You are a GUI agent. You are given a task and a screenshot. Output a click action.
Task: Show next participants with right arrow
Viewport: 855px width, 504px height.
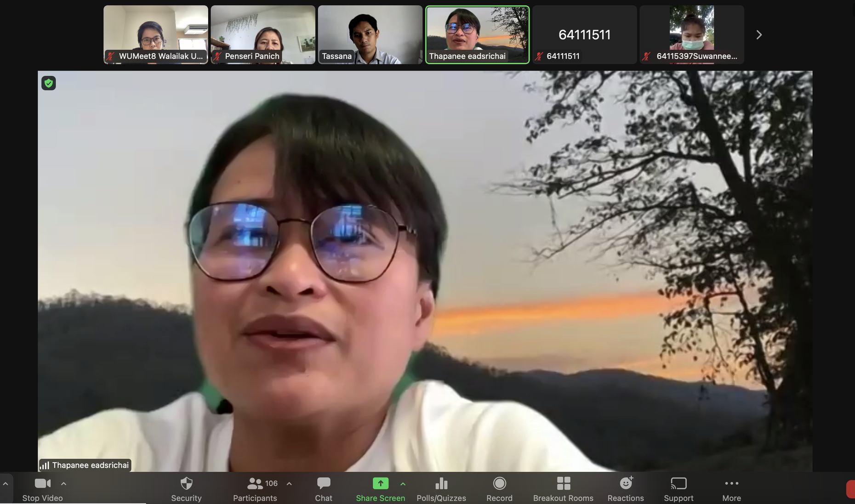pos(759,35)
